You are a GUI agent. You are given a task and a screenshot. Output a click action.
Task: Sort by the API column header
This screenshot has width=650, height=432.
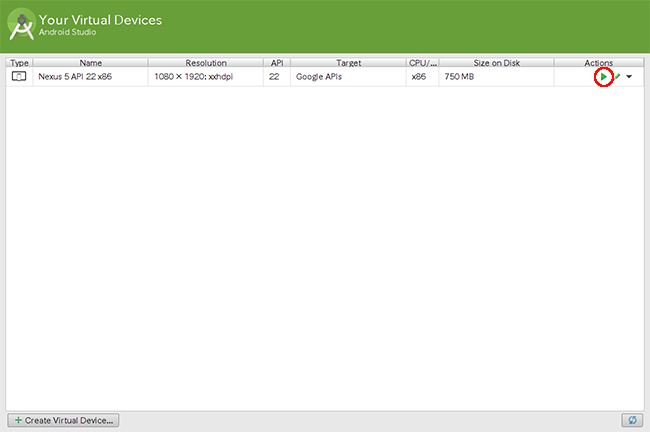click(x=277, y=63)
